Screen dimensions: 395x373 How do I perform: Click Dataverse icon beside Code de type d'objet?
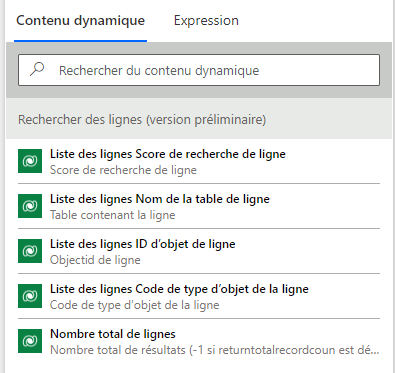pyautogui.click(x=30, y=296)
